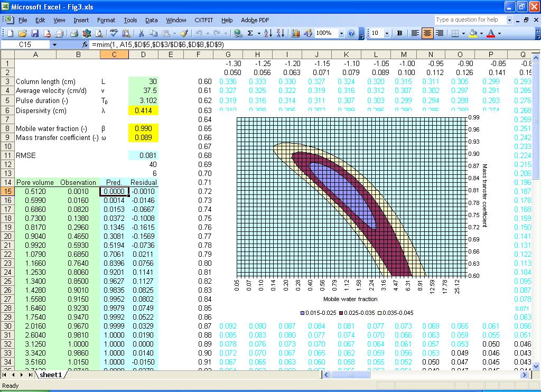Toggle right alignment on
Viewport: 541px width, 392px height.
440,33
